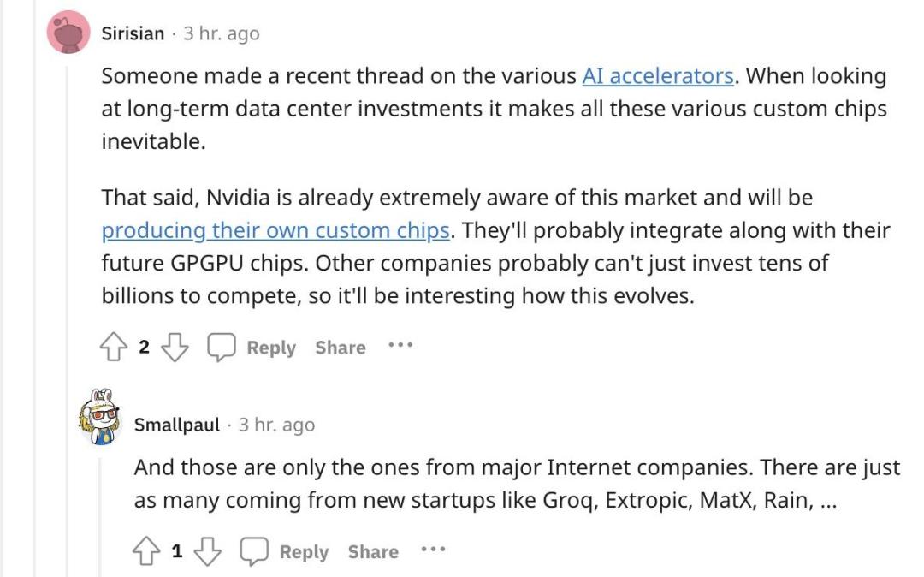Open more options for Sirisian's comment
Image resolution: width=924 pixels, height=577 pixels.
pyautogui.click(x=400, y=346)
